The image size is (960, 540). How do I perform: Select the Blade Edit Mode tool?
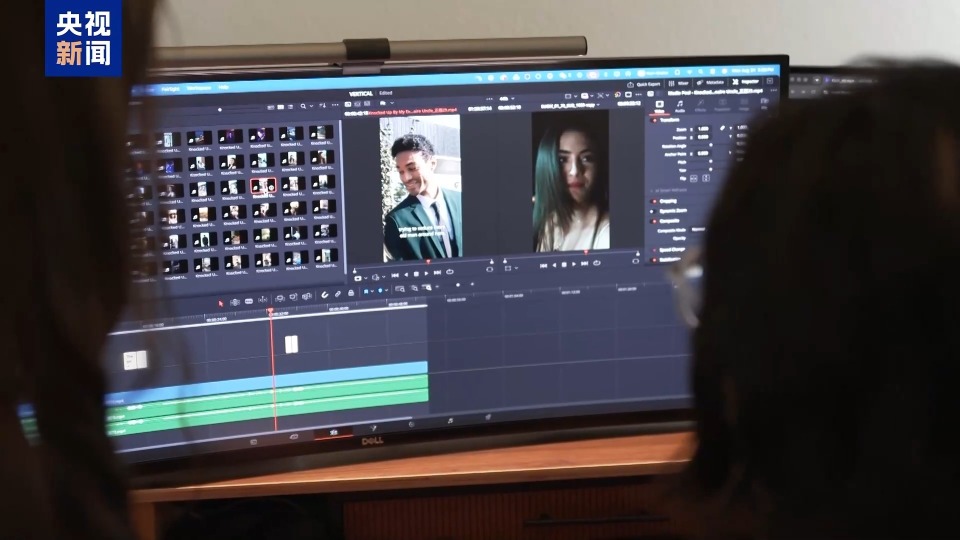click(x=263, y=299)
